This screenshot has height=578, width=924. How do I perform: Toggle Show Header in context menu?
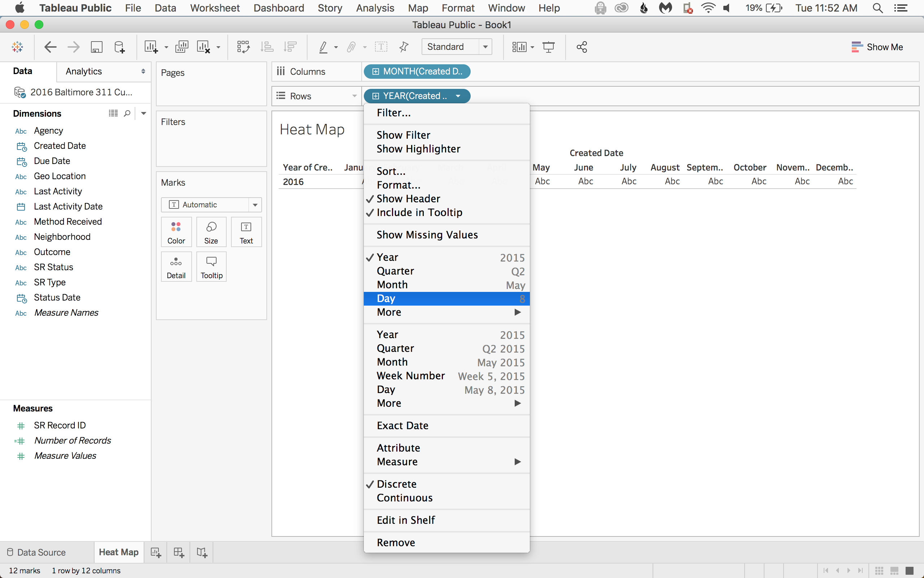pos(446,199)
